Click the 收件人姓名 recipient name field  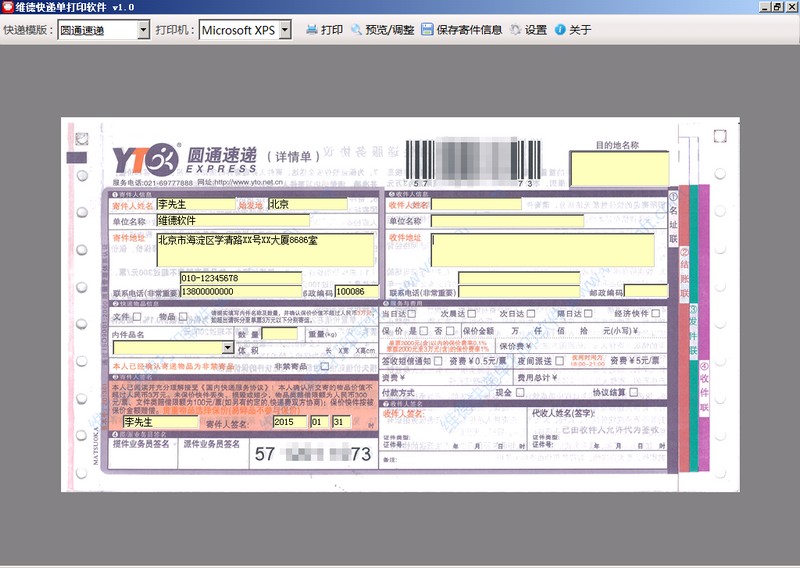476,205
